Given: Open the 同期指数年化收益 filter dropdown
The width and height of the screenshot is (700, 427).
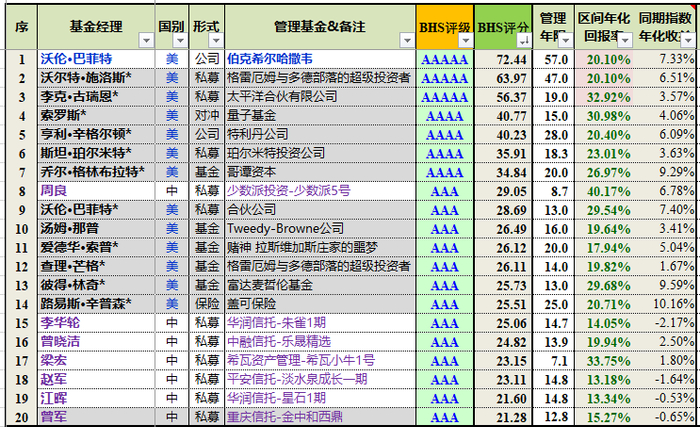Looking at the screenshot, I should point(688,41).
